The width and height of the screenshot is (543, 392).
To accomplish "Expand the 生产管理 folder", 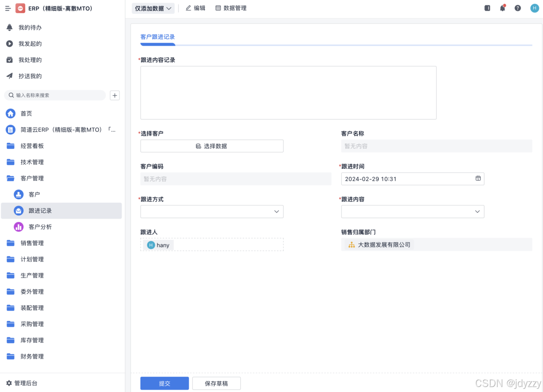I will (62, 276).
